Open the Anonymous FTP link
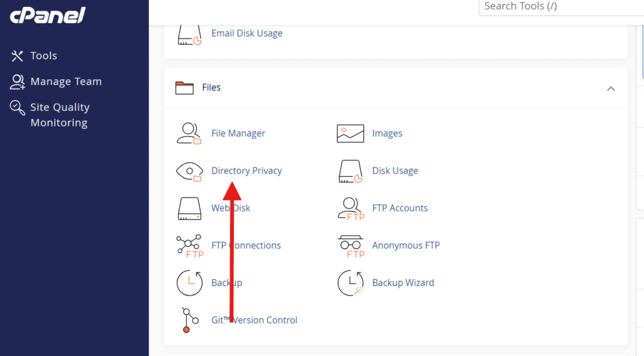Image resolution: width=644 pixels, height=356 pixels. click(406, 245)
